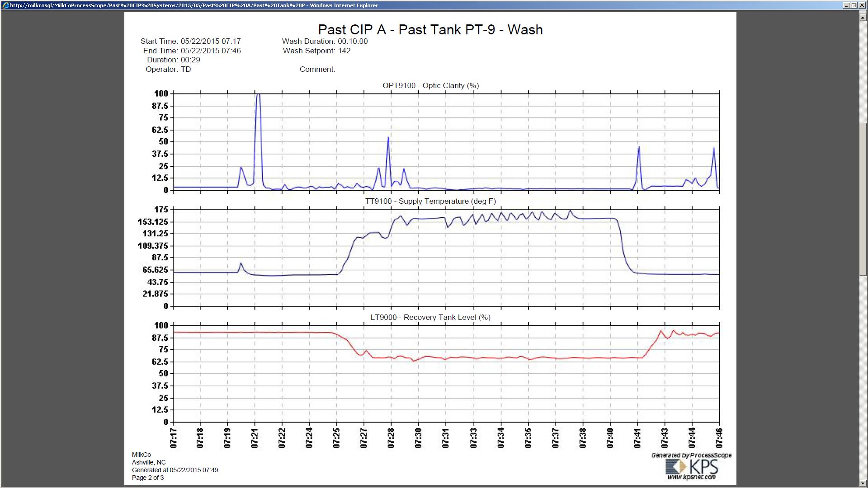
Task: Click the Page 2 of 3 footer text
Action: tap(148, 478)
